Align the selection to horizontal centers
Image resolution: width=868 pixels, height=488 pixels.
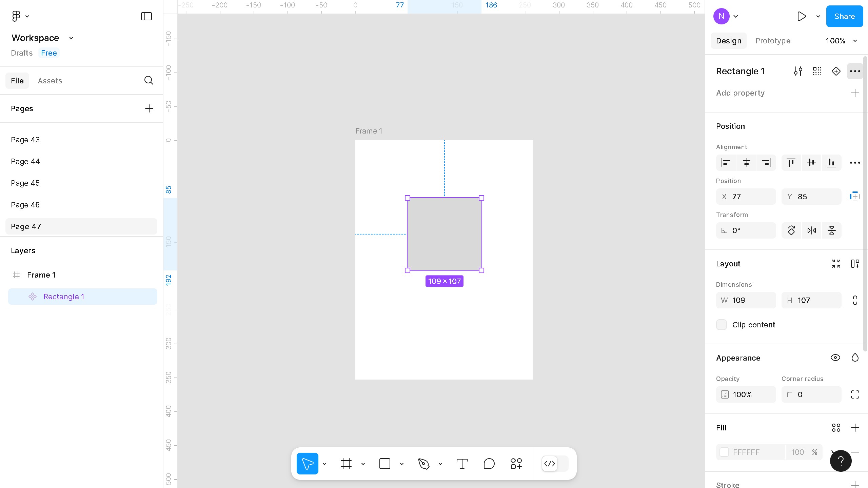[x=746, y=163]
